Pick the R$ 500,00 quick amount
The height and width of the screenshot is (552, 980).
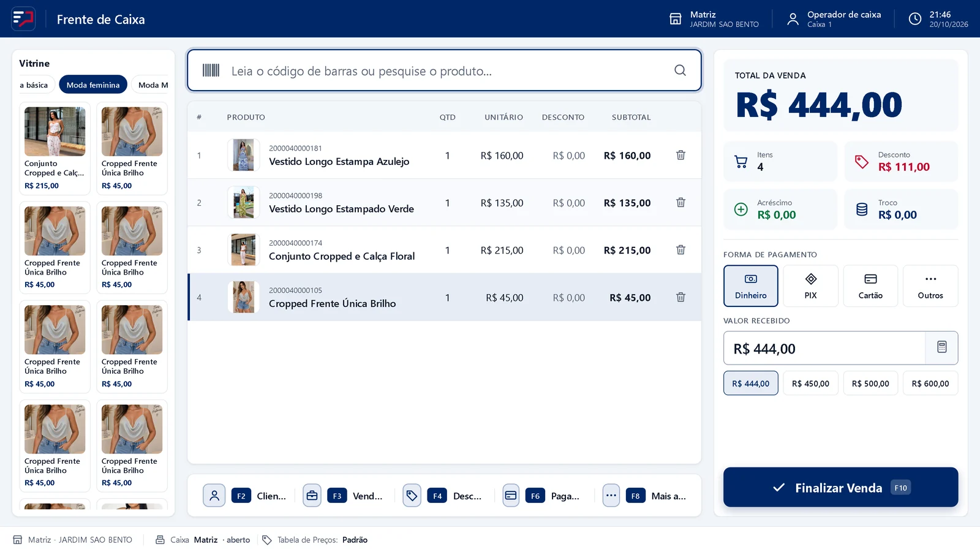coord(870,384)
